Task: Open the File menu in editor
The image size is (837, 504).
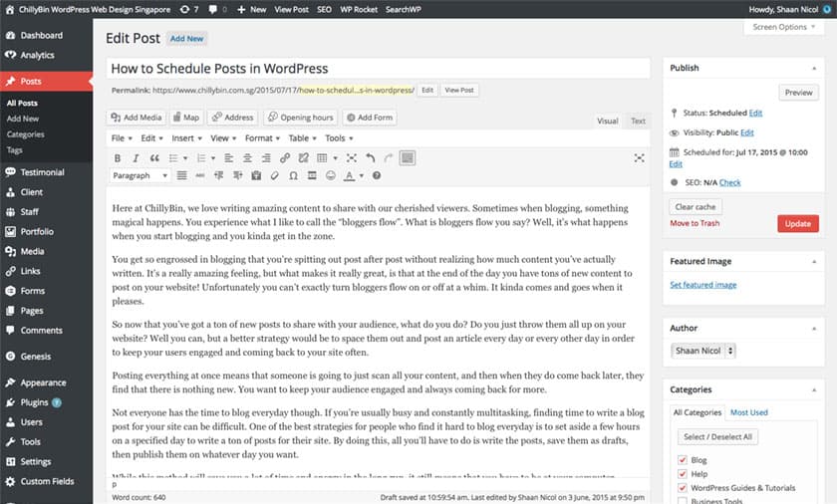Action: point(122,138)
